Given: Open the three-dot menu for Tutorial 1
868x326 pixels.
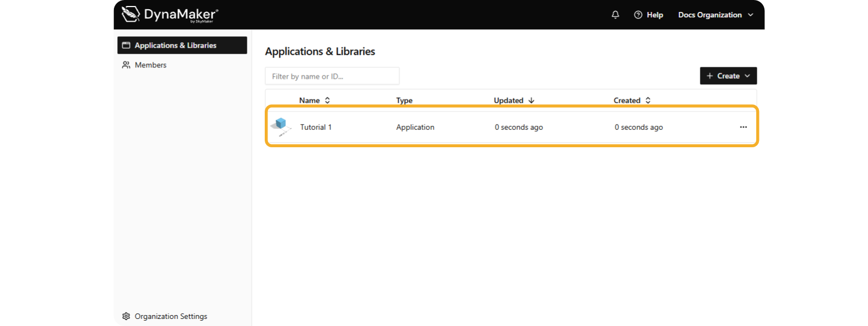Looking at the screenshot, I should (x=743, y=127).
